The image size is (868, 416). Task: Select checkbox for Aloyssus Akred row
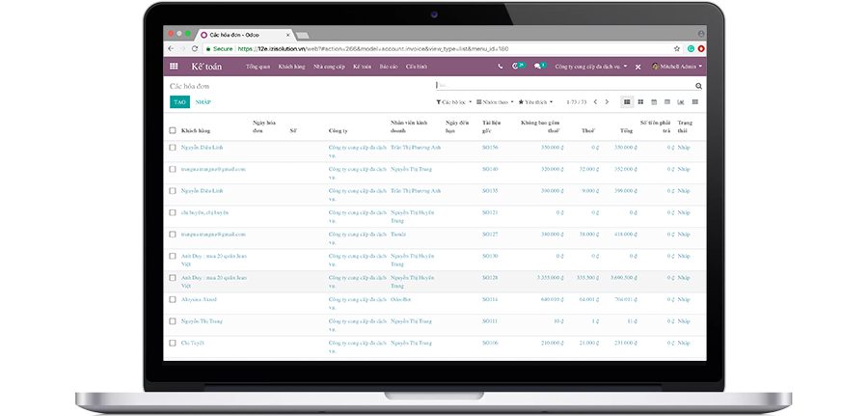click(173, 299)
